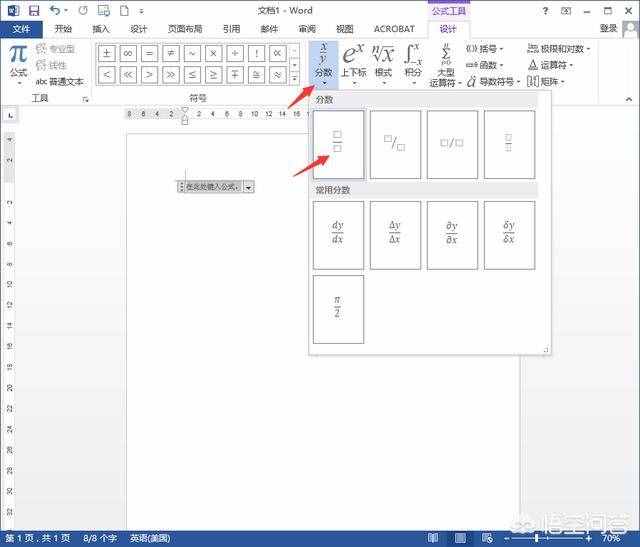Image resolution: width=640 pixels, height=547 pixels.
Task: Select the small fraction template
Action: coord(509,145)
